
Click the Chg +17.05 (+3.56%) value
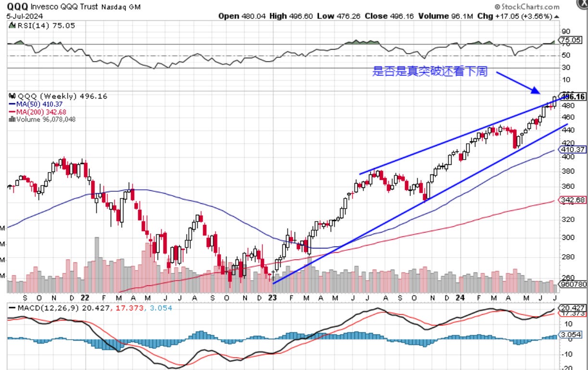click(518, 16)
